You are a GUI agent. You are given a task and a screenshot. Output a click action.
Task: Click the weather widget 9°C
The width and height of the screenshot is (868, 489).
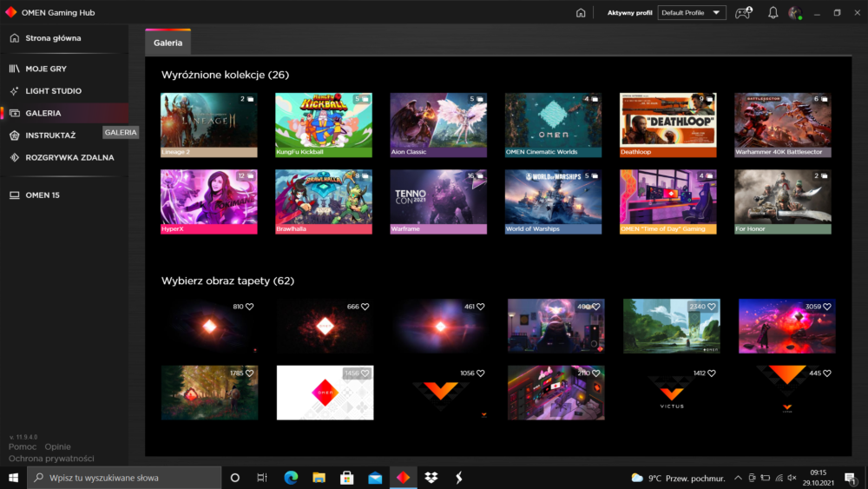[678, 478]
